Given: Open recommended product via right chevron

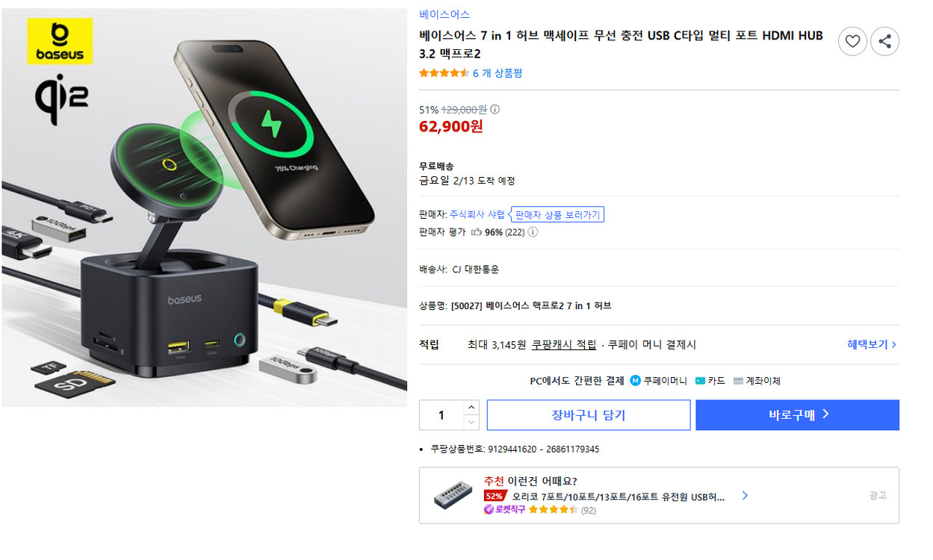Looking at the screenshot, I should (x=745, y=495).
